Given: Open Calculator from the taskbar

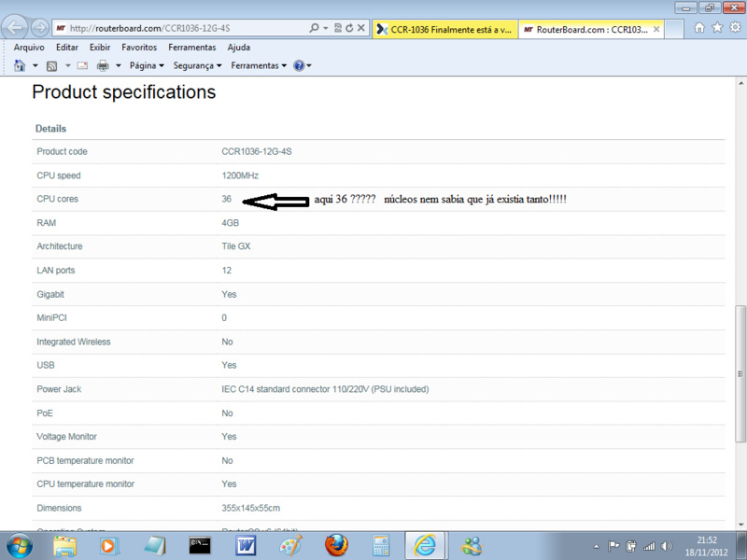Looking at the screenshot, I should click(x=381, y=546).
